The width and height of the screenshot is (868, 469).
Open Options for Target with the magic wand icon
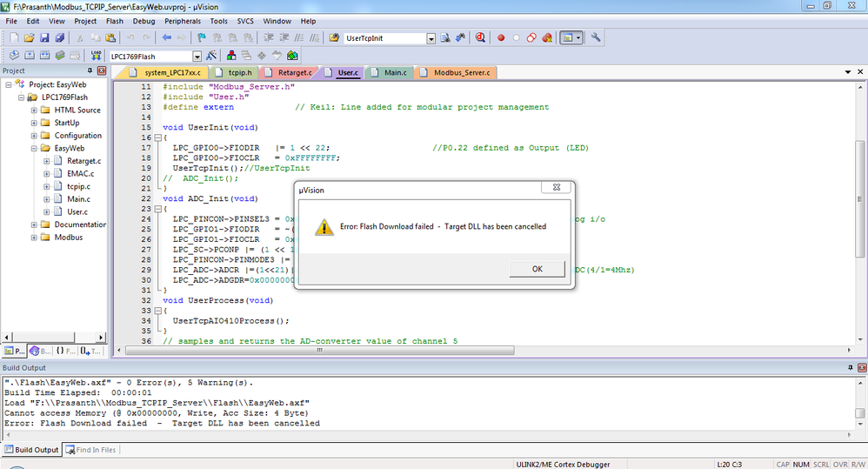[210, 56]
